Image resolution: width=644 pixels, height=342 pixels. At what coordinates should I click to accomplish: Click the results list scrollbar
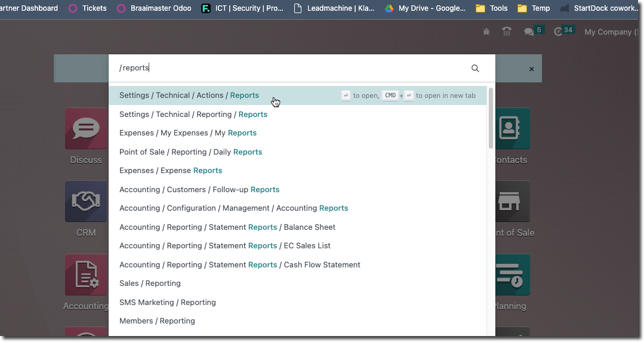point(491,118)
